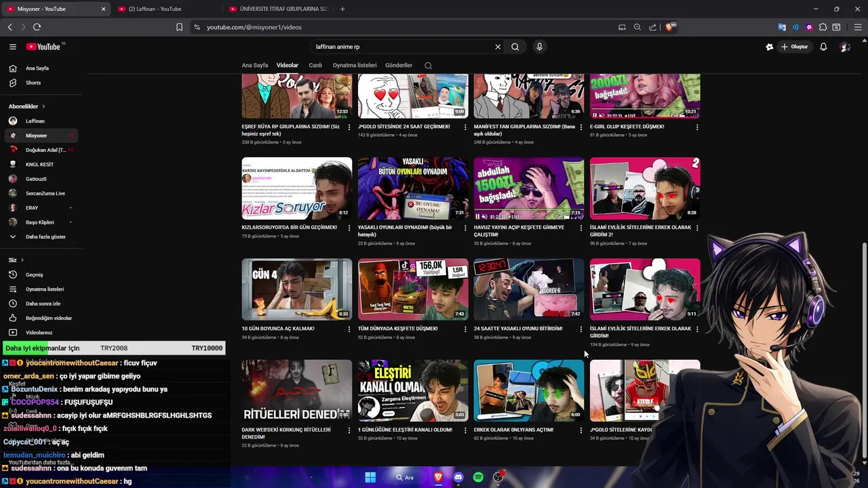Viewport: 868px width, 488px height.
Task: Open more options for KIZLARSORUYOR'DA video
Action: (349, 228)
